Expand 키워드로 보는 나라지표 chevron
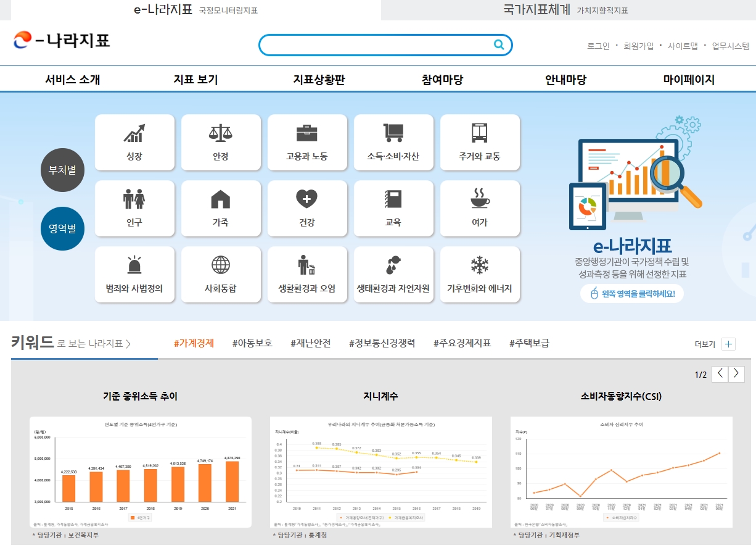 point(128,344)
